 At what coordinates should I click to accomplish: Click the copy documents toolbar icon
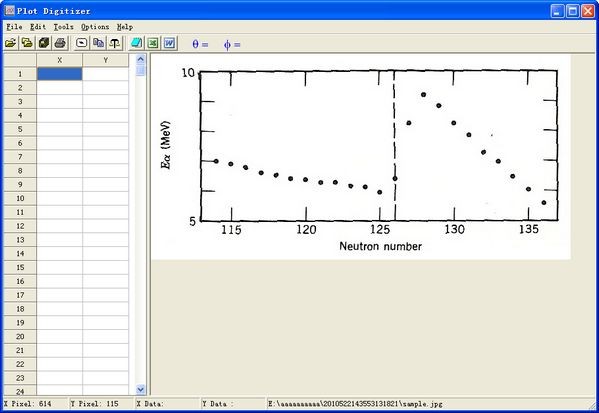click(x=98, y=43)
